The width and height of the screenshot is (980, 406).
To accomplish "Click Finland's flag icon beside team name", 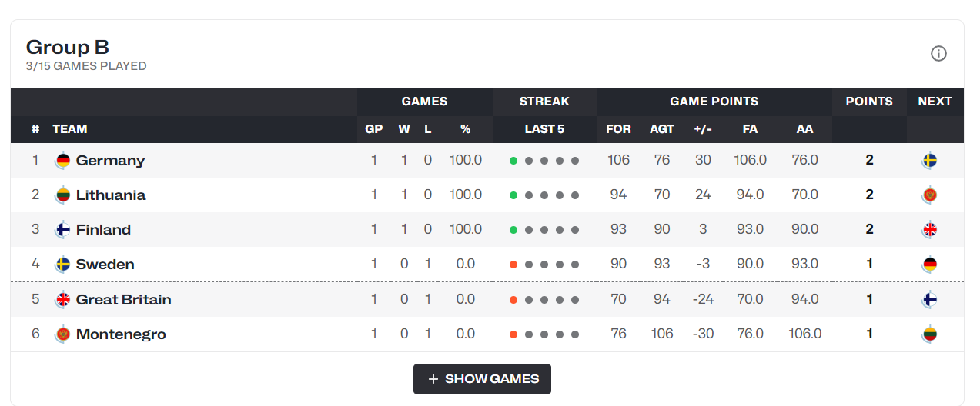I will [62, 230].
